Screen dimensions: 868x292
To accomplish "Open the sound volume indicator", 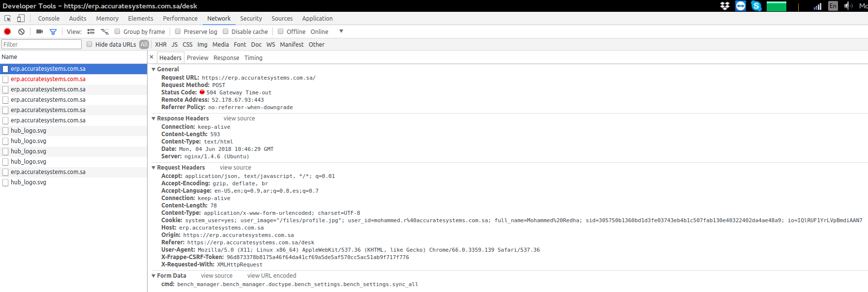I will [x=848, y=6].
